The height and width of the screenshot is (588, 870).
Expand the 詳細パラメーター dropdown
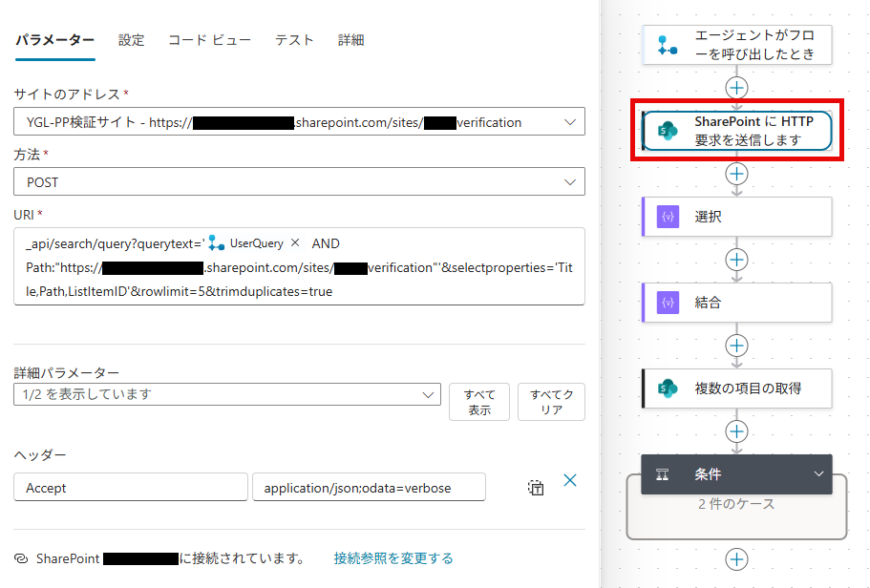[427, 394]
